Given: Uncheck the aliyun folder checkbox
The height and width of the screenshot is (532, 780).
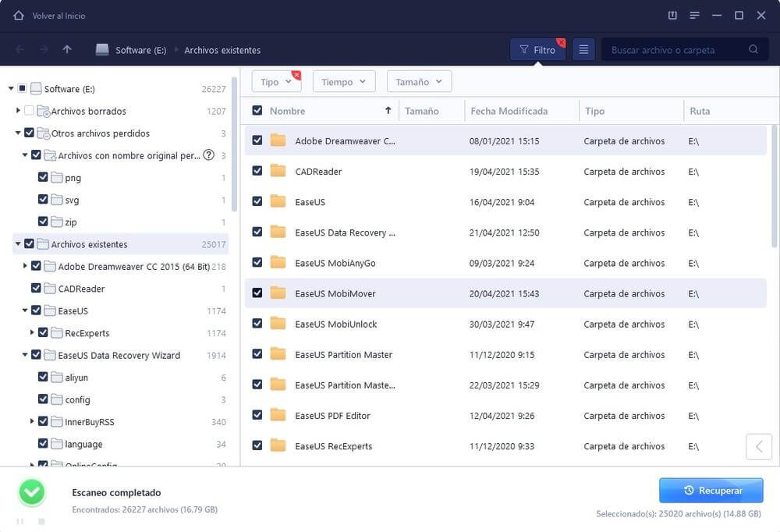Looking at the screenshot, I should (43, 377).
